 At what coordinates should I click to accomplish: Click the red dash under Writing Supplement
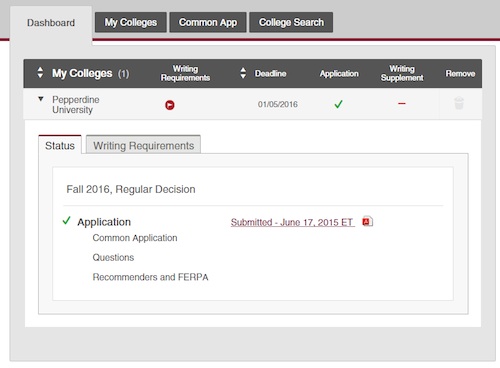click(402, 104)
